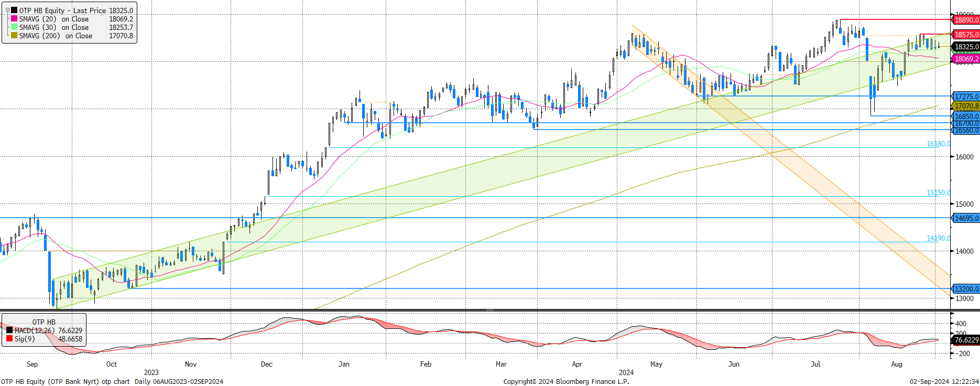Click the panel splitter handle above MACD
The image size is (980, 386).
490,310
